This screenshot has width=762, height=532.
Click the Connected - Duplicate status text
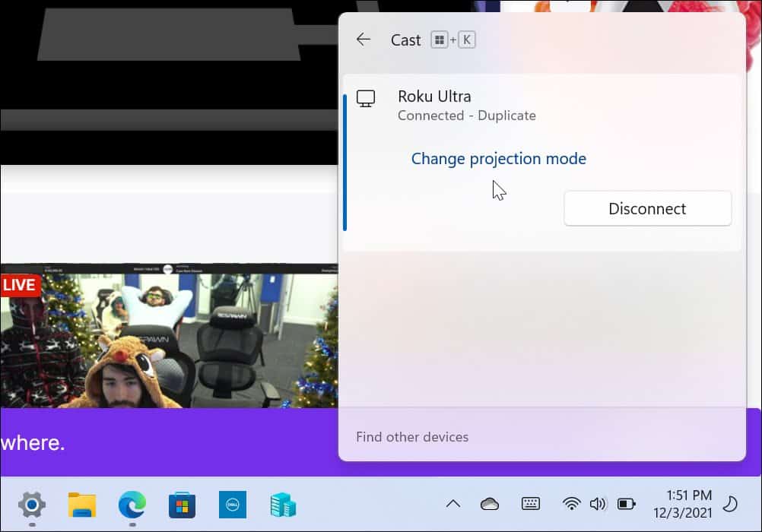tap(466, 116)
